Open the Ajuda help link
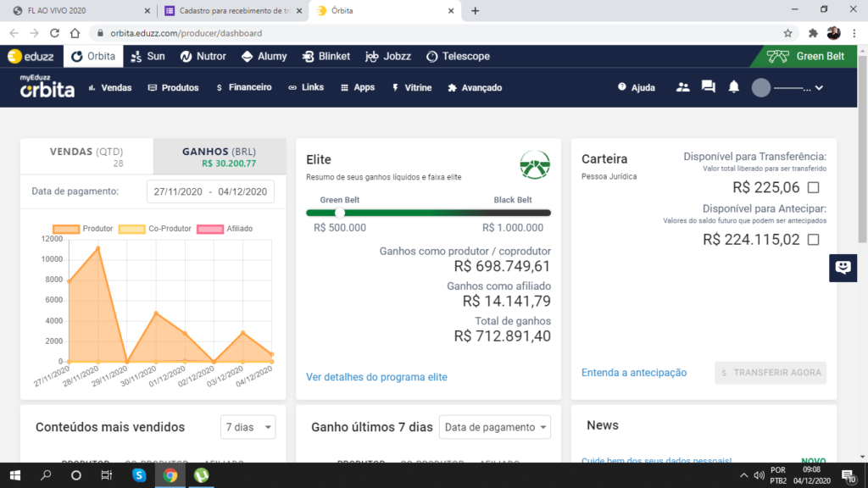Viewport: 868px width, 488px height. pos(637,87)
